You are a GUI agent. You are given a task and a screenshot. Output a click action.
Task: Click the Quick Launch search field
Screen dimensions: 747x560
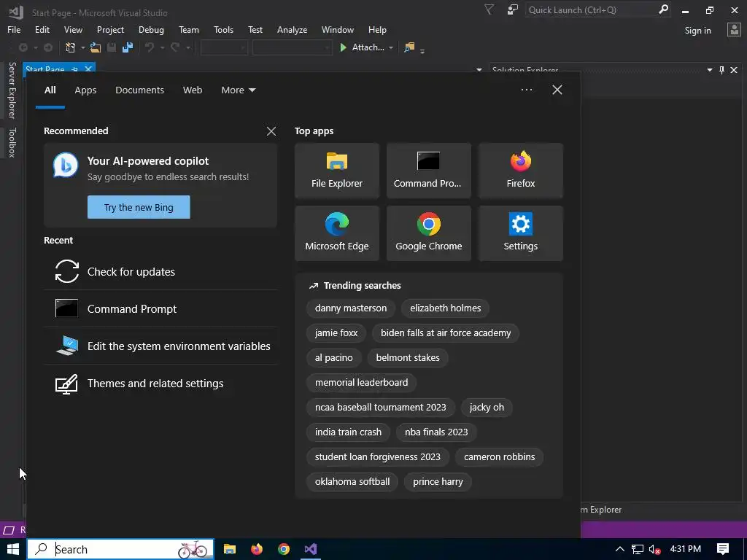point(598,9)
